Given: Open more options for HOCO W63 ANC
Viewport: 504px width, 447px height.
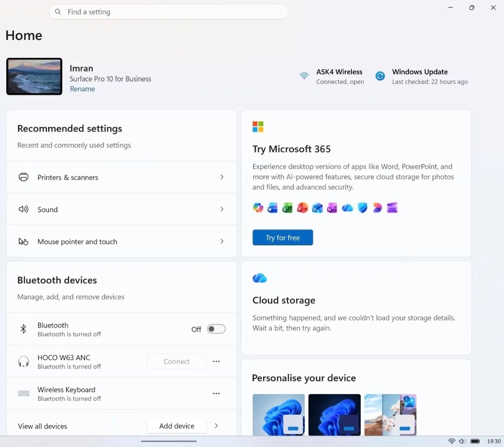Looking at the screenshot, I should click(216, 361).
